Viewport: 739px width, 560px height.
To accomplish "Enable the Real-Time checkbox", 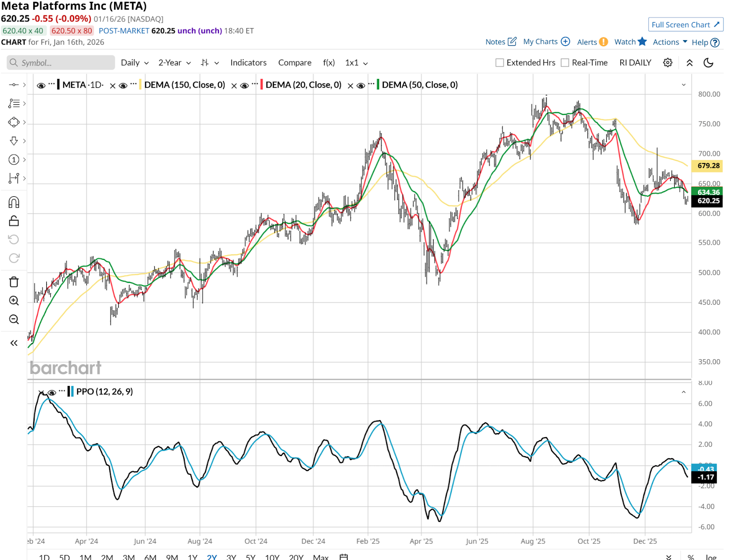I will tap(565, 63).
